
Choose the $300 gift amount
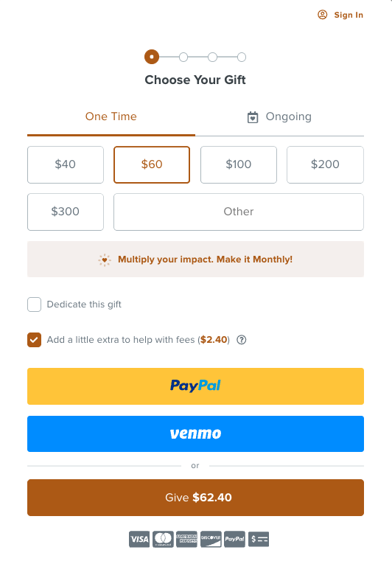click(66, 212)
